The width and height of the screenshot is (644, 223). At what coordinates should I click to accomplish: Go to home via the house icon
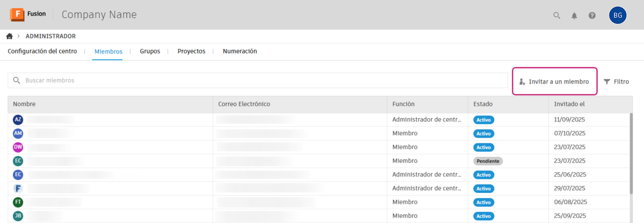tap(9, 36)
